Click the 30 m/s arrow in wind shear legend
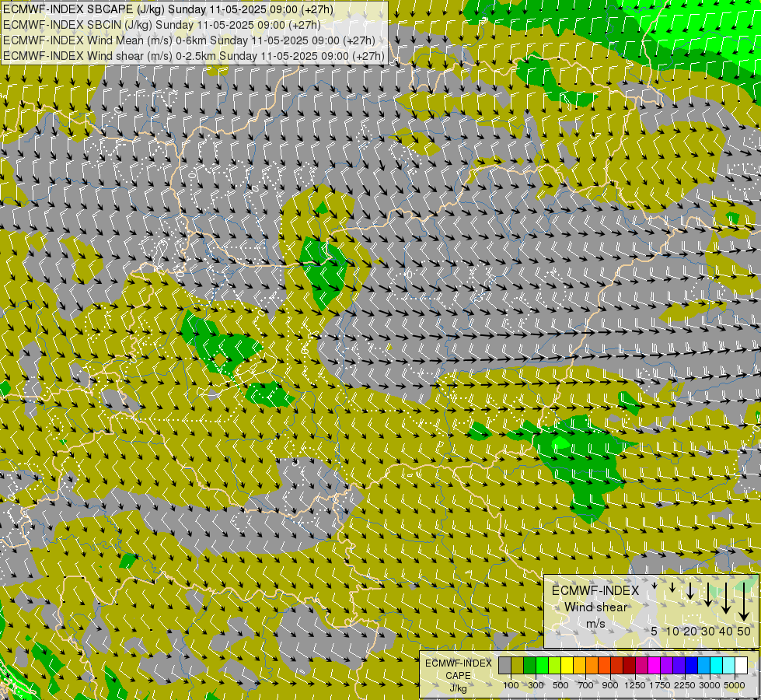 point(708,594)
